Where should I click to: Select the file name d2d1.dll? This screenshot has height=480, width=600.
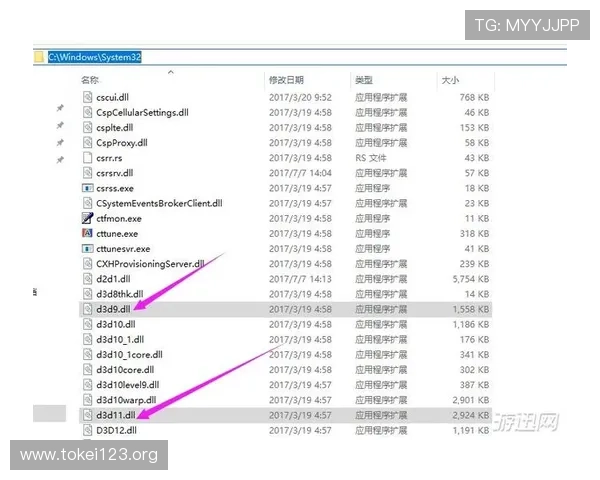click(x=113, y=279)
